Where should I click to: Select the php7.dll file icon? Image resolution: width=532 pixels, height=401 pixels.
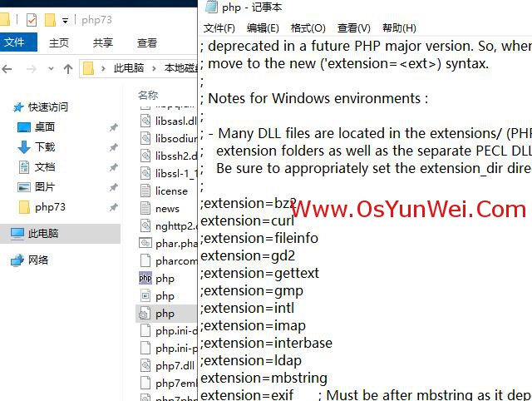pyautogui.click(x=145, y=366)
